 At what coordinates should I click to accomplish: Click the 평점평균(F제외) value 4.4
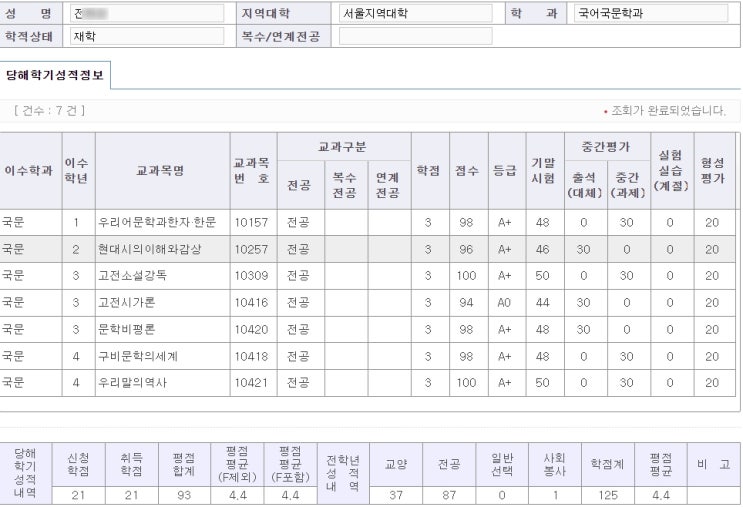tap(237, 495)
